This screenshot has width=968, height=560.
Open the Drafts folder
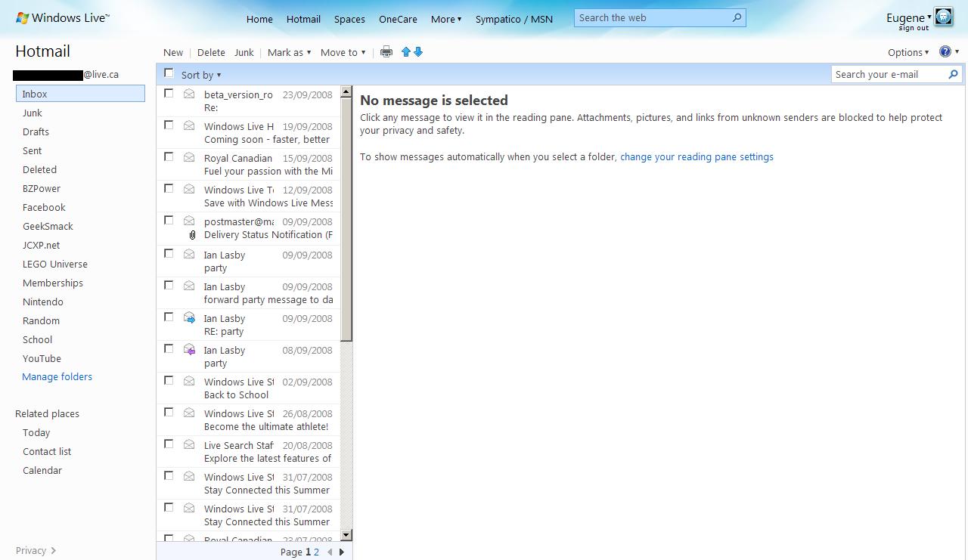pos(36,131)
